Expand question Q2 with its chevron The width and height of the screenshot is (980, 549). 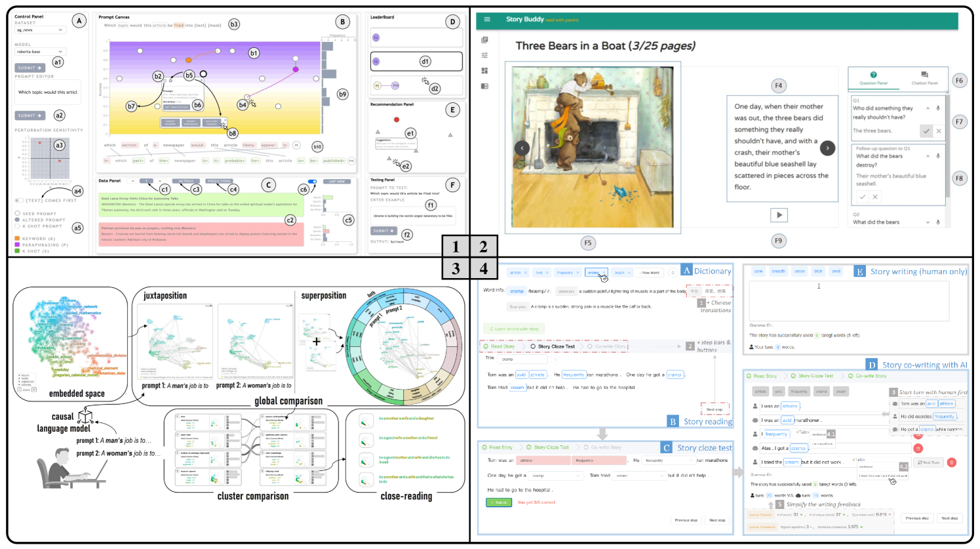(x=928, y=222)
